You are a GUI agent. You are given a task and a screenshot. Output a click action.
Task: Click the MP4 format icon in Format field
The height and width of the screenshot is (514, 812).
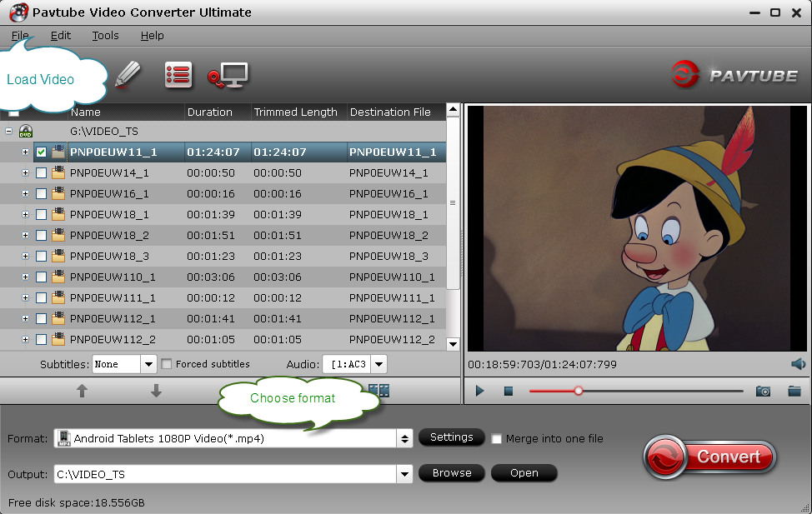(x=63, y=438)
